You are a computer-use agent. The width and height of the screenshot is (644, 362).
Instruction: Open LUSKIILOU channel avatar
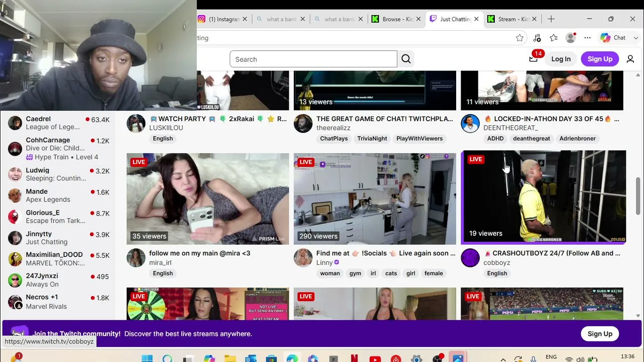click(136, 123)
